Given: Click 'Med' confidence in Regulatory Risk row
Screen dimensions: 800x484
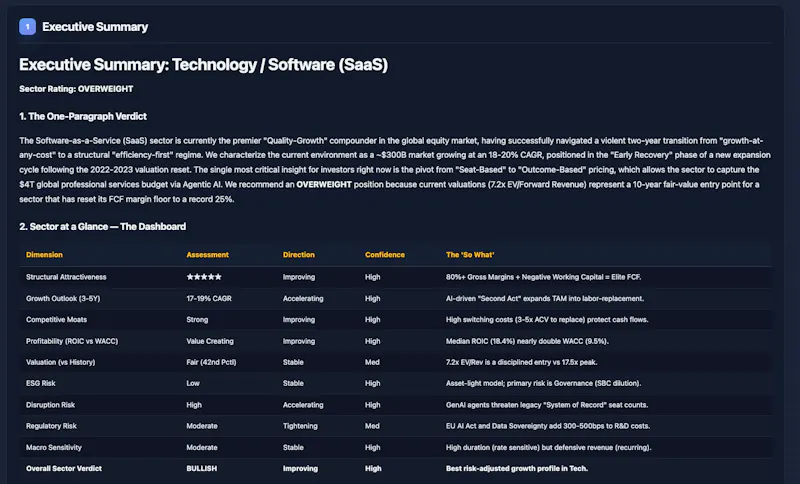Looking at the screenshot, I should (372, 426).
